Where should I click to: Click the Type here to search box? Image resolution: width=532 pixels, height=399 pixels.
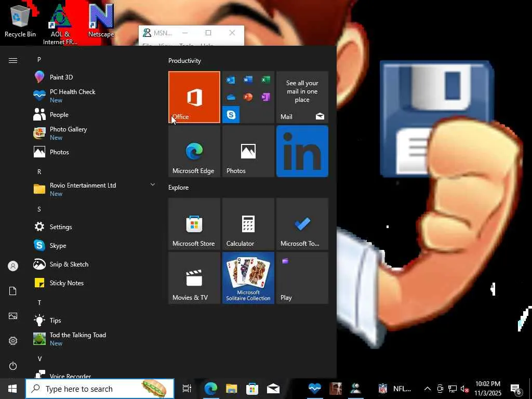[91, 389]
